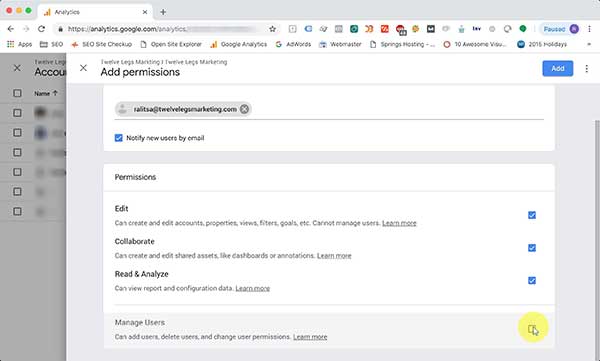This screenshot has height=361, width=600.
Task: Bookmark this page with the star icon
Action: pos(272,29)
